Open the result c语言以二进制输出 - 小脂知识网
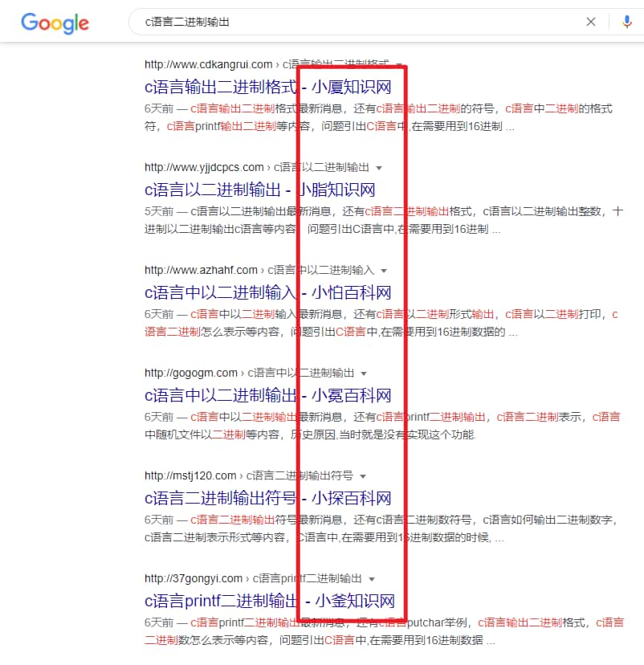The width and height of the screenshot is (644, 665). 260,190
